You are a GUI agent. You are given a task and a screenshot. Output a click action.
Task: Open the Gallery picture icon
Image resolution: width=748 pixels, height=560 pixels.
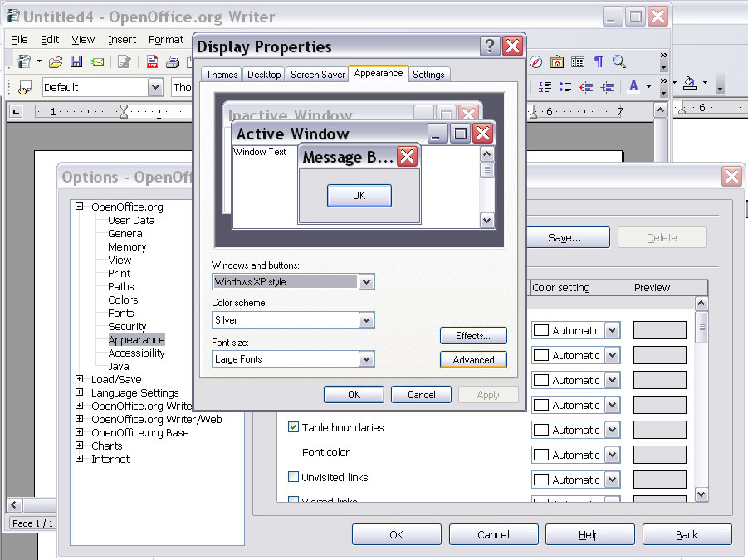(x=557, y=62)
